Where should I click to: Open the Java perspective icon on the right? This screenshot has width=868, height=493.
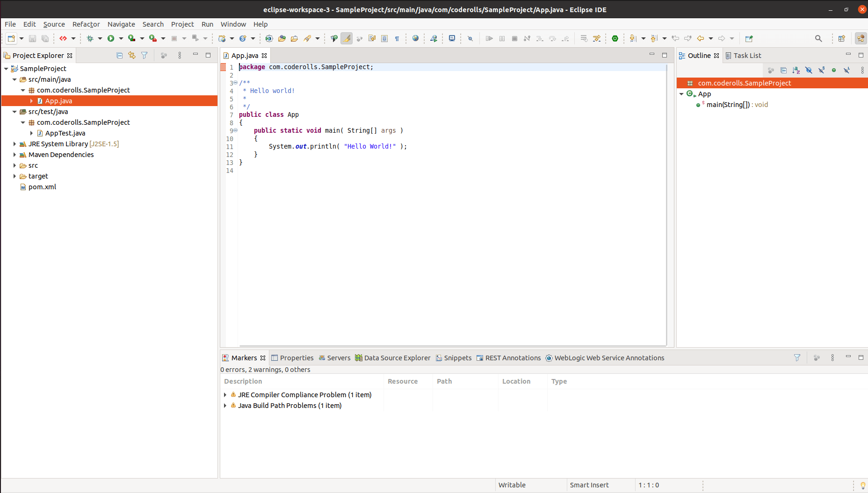(861, 38)
